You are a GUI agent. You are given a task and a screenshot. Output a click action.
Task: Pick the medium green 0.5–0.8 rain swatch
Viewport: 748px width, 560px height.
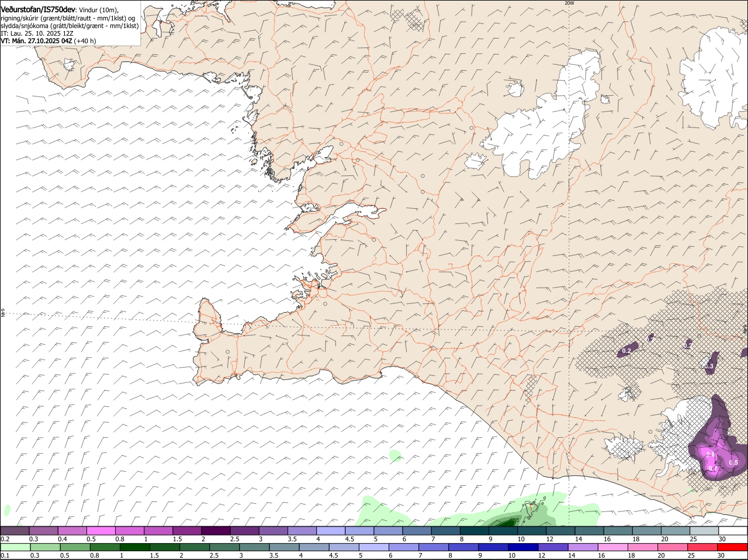click(x=74, y=547)
